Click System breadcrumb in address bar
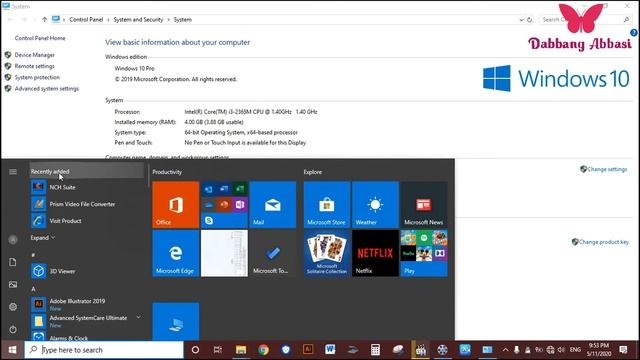The image size is (640, 360). click(x=182, y=20)
